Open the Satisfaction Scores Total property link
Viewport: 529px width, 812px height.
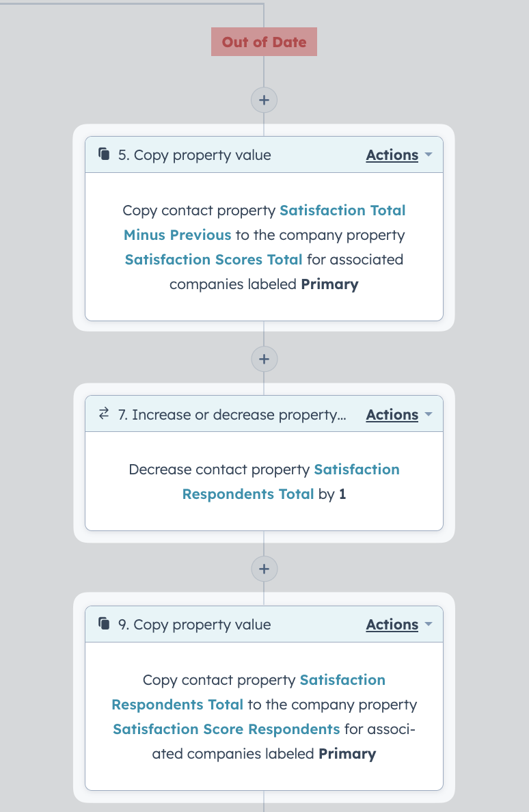[213, 260]
